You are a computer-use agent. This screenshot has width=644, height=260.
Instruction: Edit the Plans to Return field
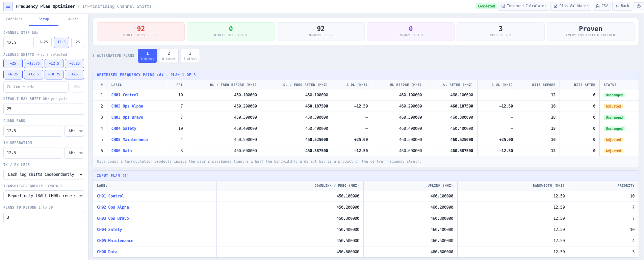coord(44,217)
